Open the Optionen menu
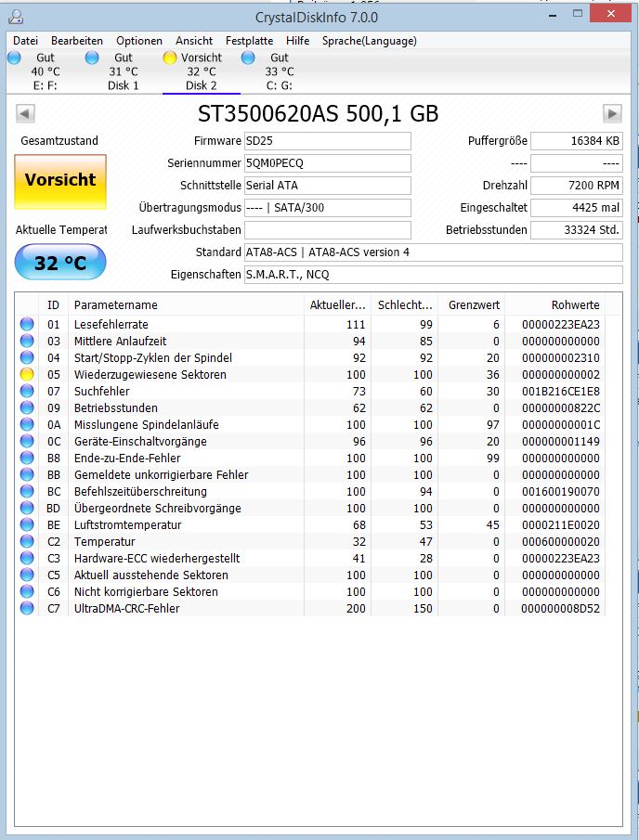This screenshot has height=840, width=639. (x=138, y=41)
